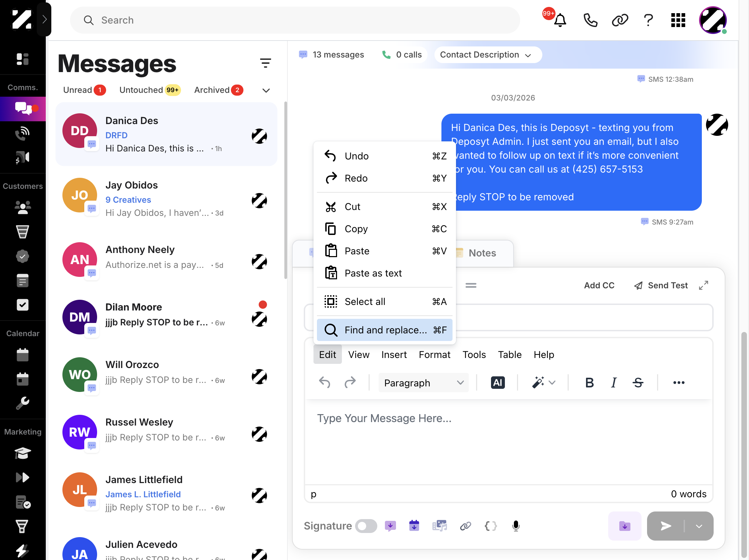Click the microphone dictation icon

point(516,526)
